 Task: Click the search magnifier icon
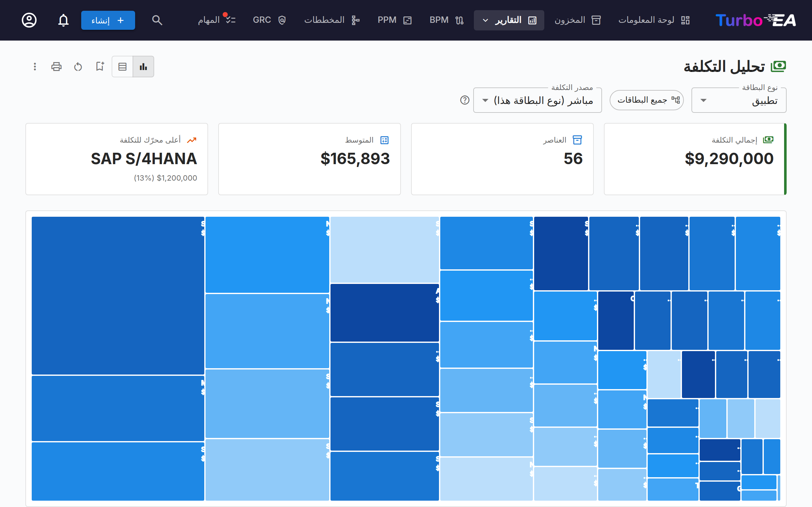click(157, 20)
